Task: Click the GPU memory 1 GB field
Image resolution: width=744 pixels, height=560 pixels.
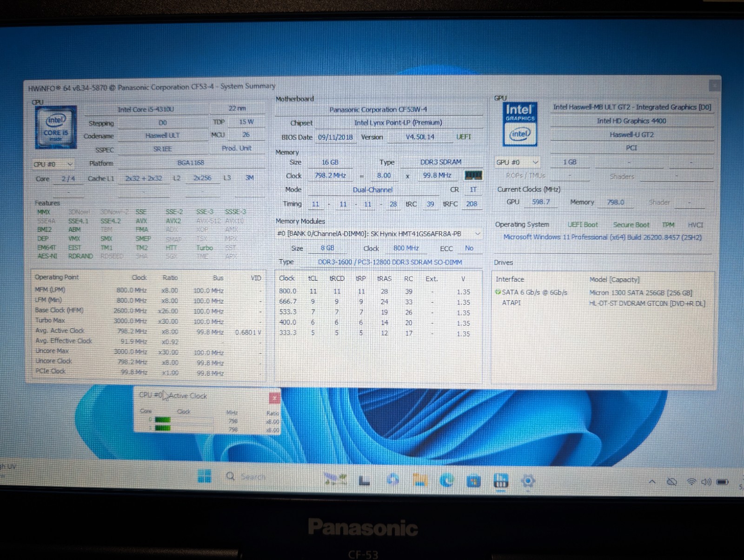Action: [570, 162]
